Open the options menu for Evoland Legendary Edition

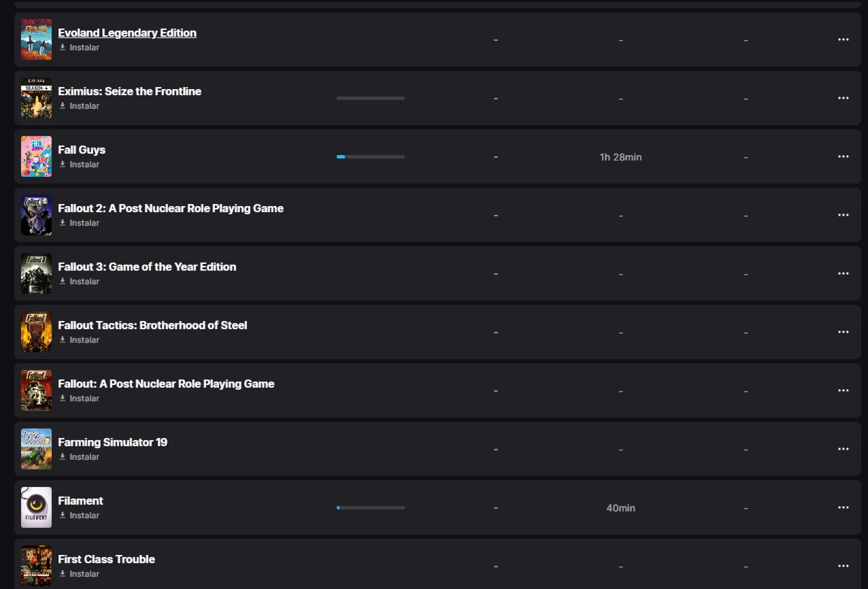point(844,39)
